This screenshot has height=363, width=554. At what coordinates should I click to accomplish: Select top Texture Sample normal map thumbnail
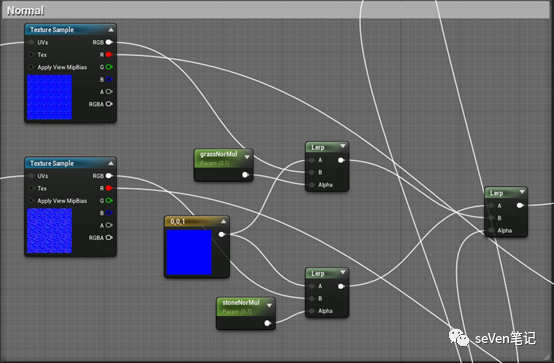click(49, 97)
